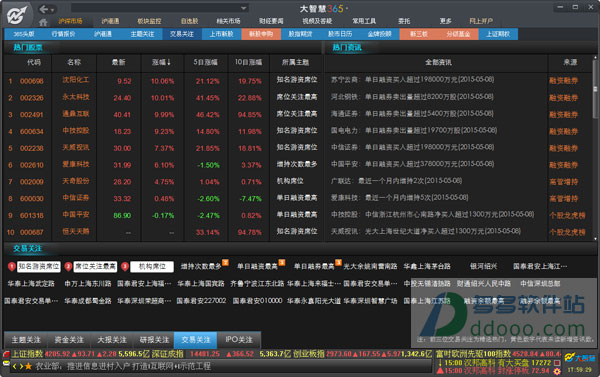This screenshot has width=600, height=377.
Task: Open the 华泰上海武定路 link
Action: [x=31, y=284]
